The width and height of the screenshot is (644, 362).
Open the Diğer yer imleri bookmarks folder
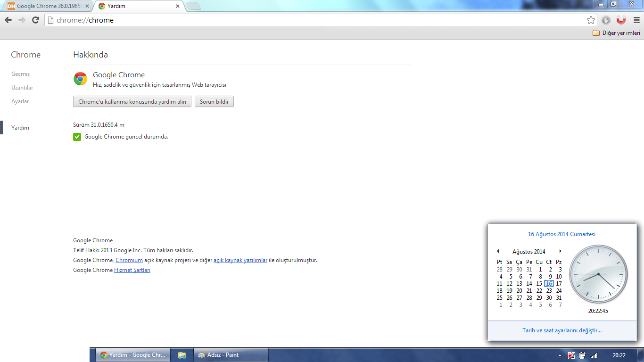(x=616, y=33)
